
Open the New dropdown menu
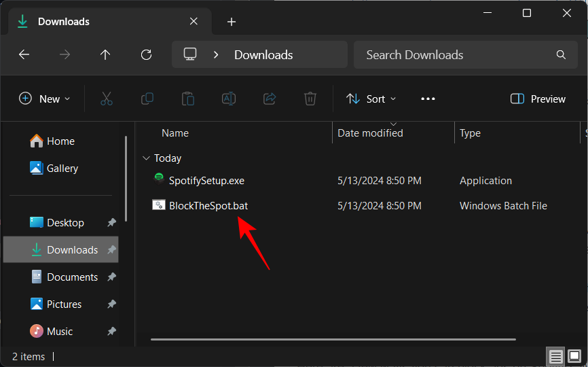coord(45,99)
